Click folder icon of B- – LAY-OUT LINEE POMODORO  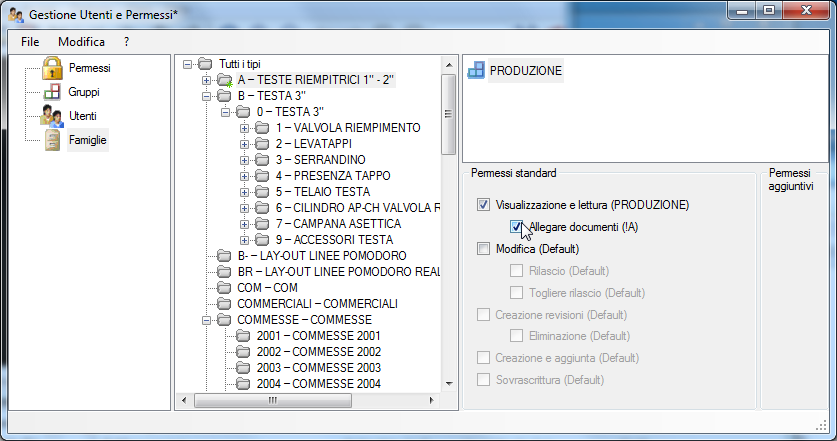(x=224, y=256)
